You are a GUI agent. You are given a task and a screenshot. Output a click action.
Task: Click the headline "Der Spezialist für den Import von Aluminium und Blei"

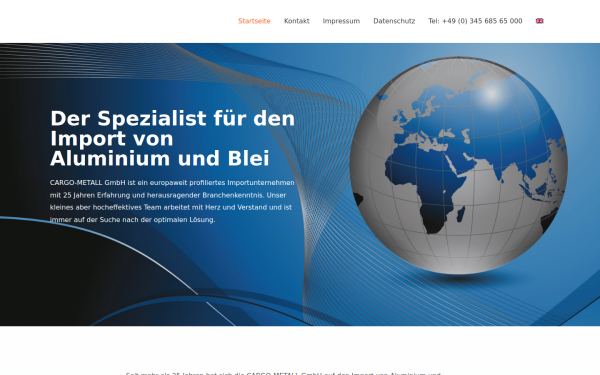click(x=173, y=138)
